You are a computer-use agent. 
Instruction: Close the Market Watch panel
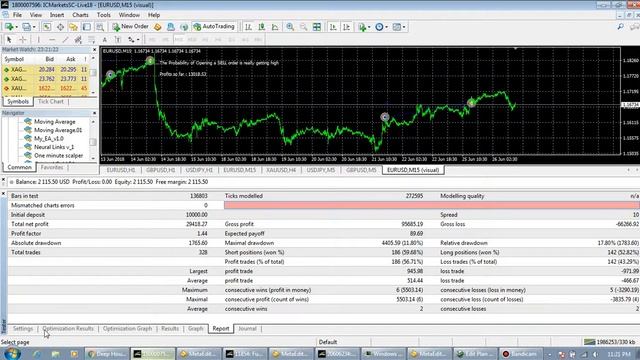tap(95, 50)
